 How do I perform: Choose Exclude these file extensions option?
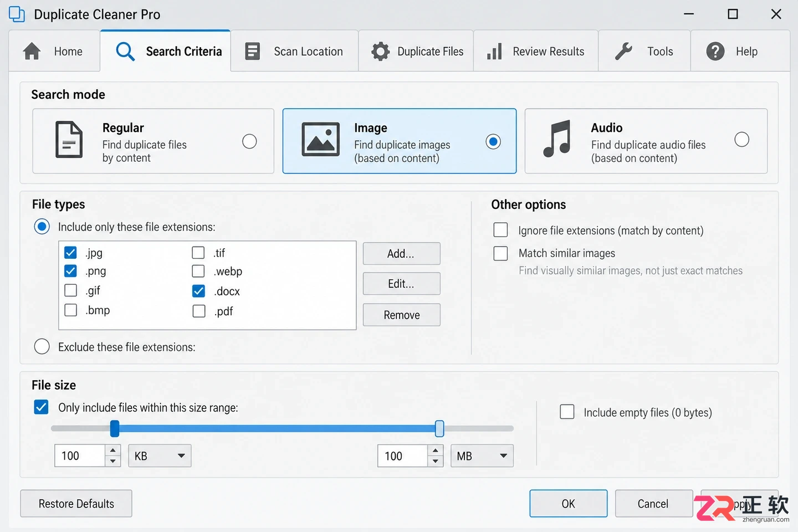[42, 346]
